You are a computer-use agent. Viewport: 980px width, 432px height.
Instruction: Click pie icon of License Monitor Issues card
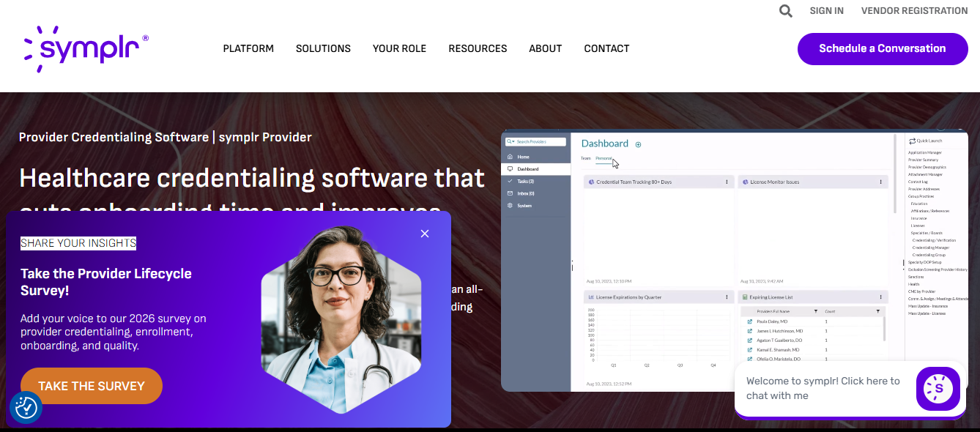[745, 182]
